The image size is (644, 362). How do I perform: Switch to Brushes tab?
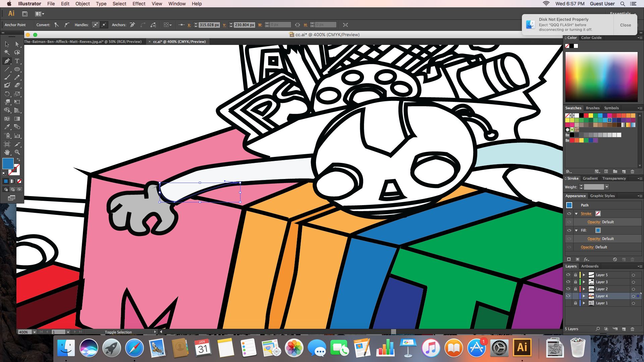[593, 108]
